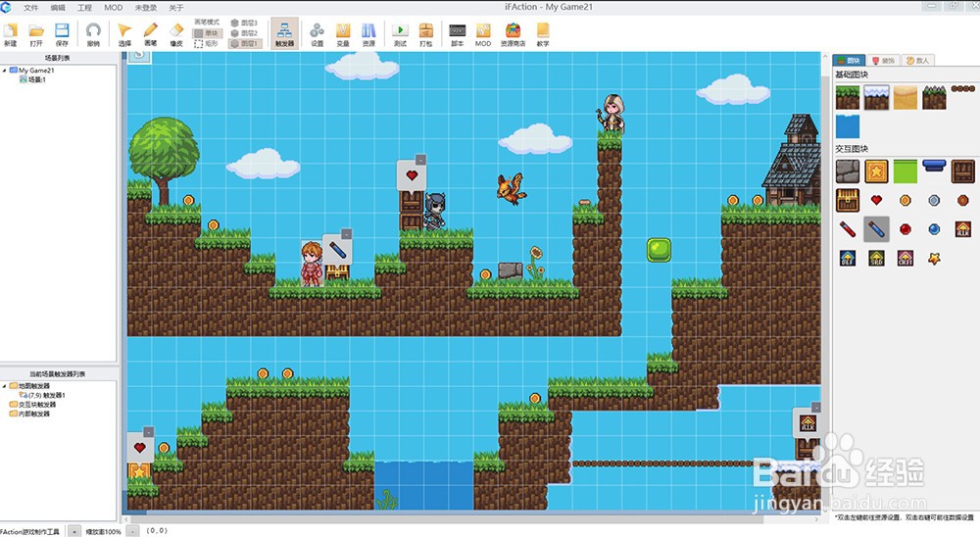
Task: Select layer 图层2
Action: [x=244, y=33]
